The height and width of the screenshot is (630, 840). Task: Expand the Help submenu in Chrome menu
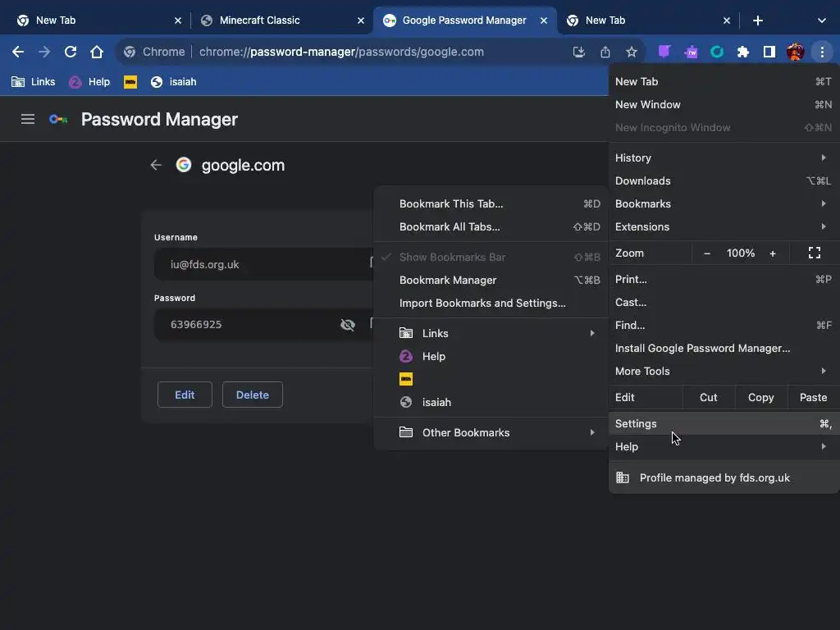click(724, 447)
